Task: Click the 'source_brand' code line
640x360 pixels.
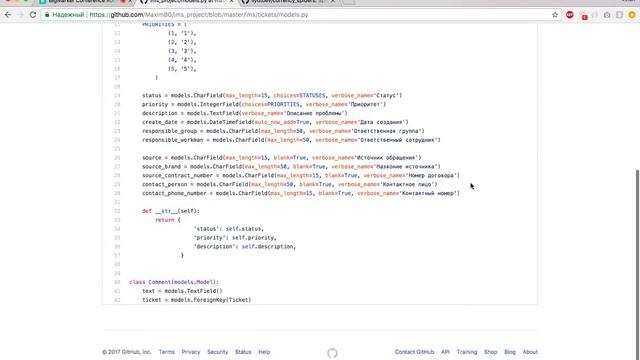Action: pos(291,167)
